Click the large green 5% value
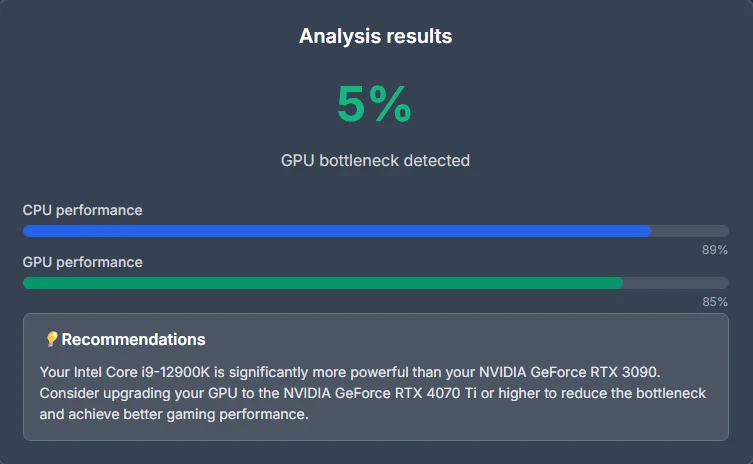Image resolution: width=753 pixels, height=464 pixels. click(375, 105)
